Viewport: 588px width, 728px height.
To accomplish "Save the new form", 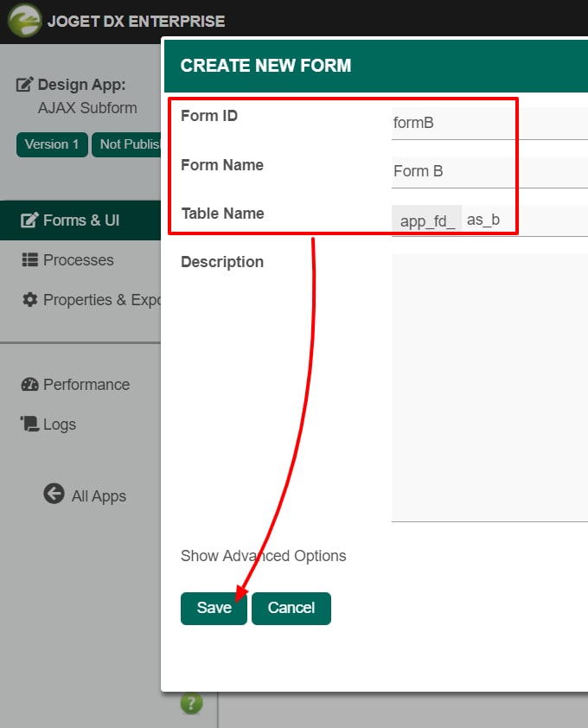I will point(214,608).
